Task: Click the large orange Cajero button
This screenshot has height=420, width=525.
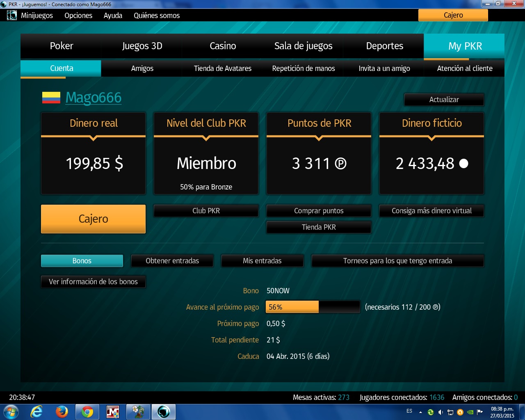Action: pyautogui.click(x=93, y=219)
